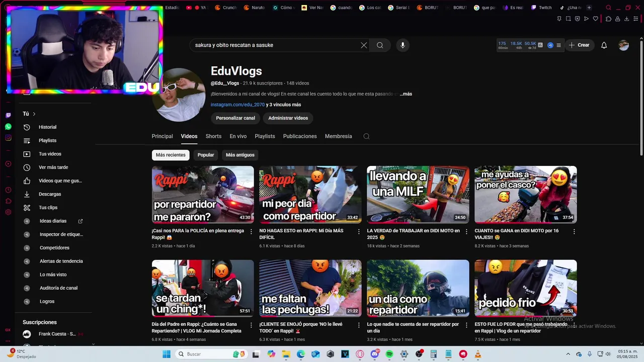Open WhatsApp in the browser sidebar

pyautogui.click(x=8, y=127)
